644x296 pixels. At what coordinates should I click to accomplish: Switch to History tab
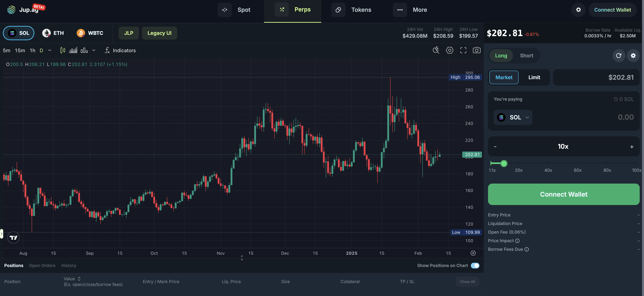click(69, 266)
